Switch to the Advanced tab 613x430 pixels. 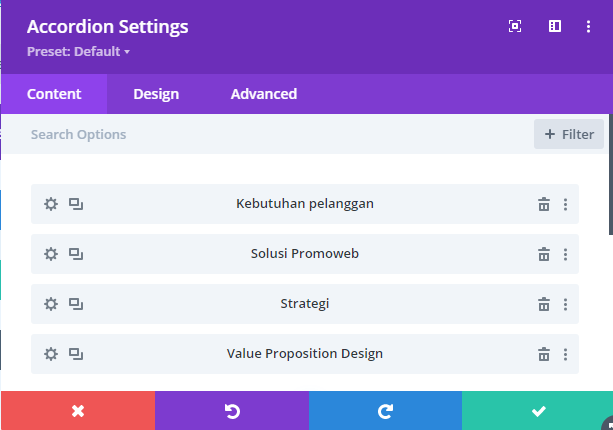click(x=264, y=94)
